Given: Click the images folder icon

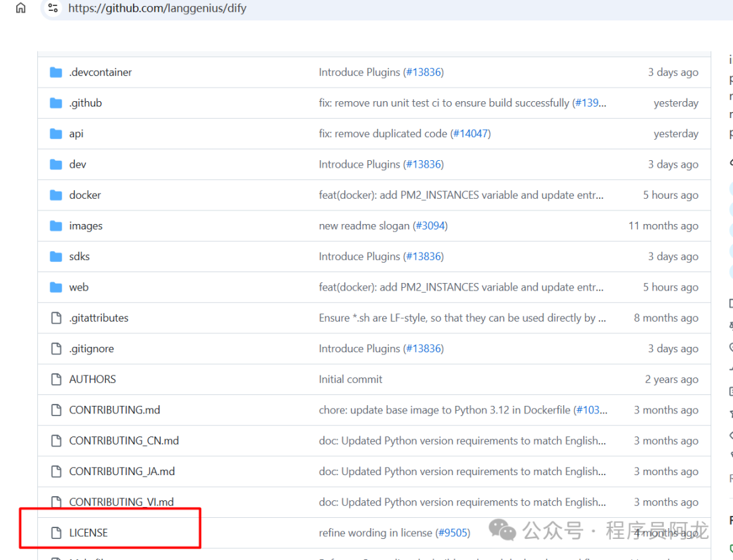Looking at the screenshot, I should (56, 226).
